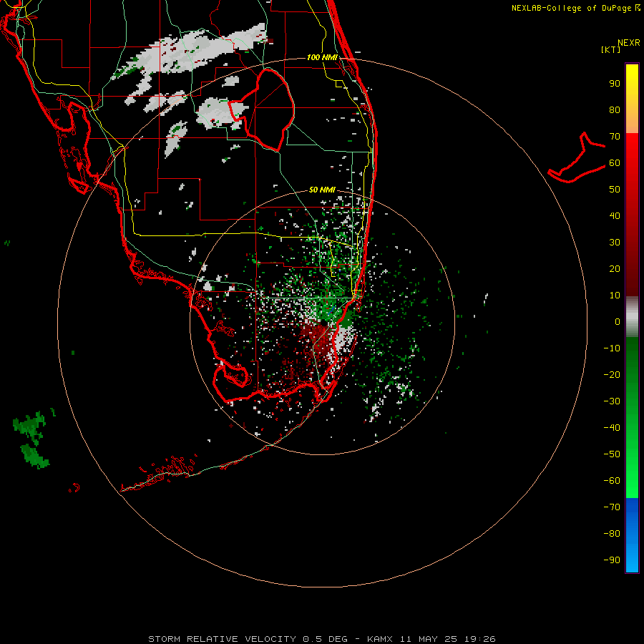
Task: Click the NEXR label above the scale
Action: coord(628,43)
